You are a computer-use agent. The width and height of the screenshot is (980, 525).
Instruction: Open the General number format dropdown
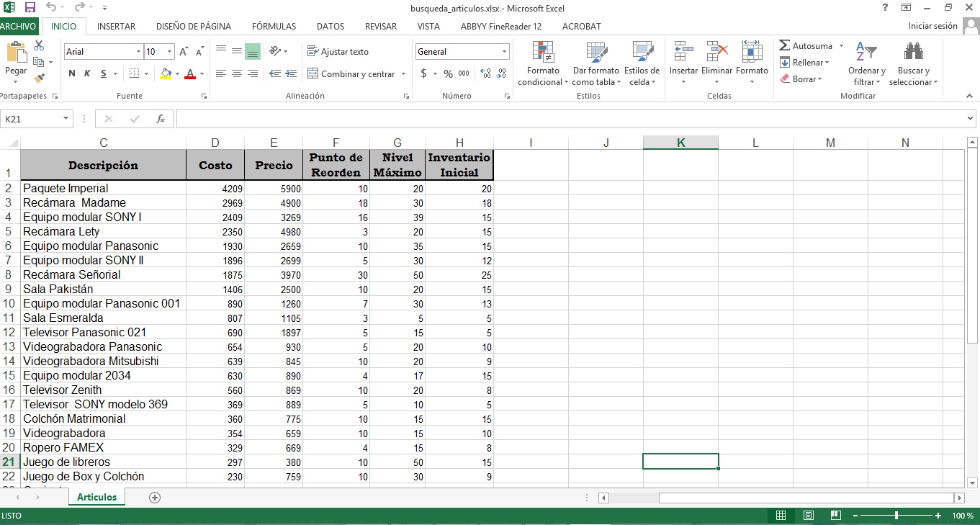click(504, 52)
